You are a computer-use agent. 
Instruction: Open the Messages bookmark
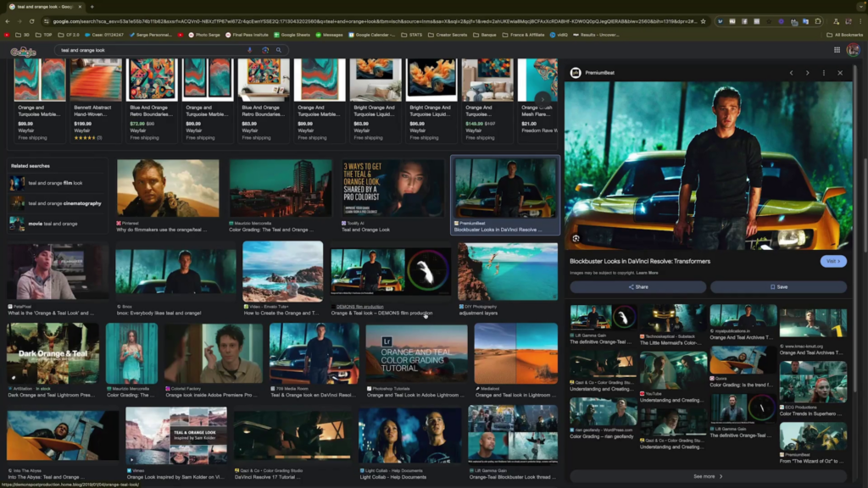(x=330, y=35)
